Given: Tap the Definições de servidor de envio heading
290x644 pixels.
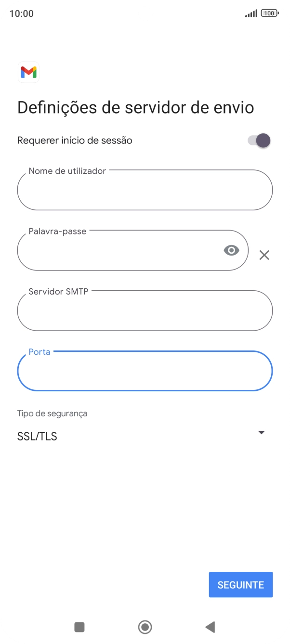Looking at the screenshot, I should point(135,107).
